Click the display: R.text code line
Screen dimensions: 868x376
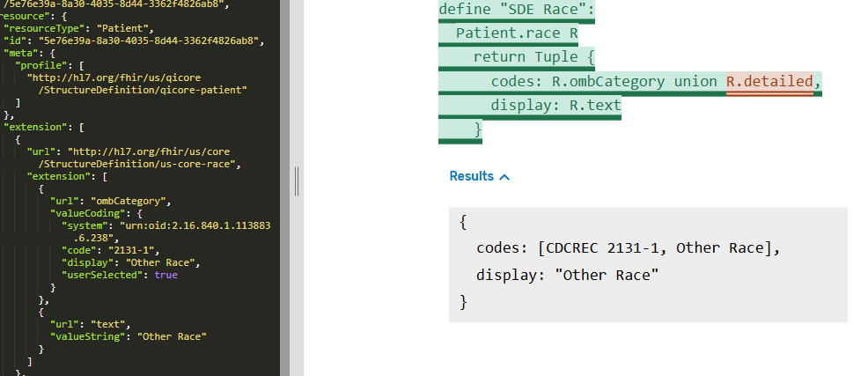[x=555, y=106]
